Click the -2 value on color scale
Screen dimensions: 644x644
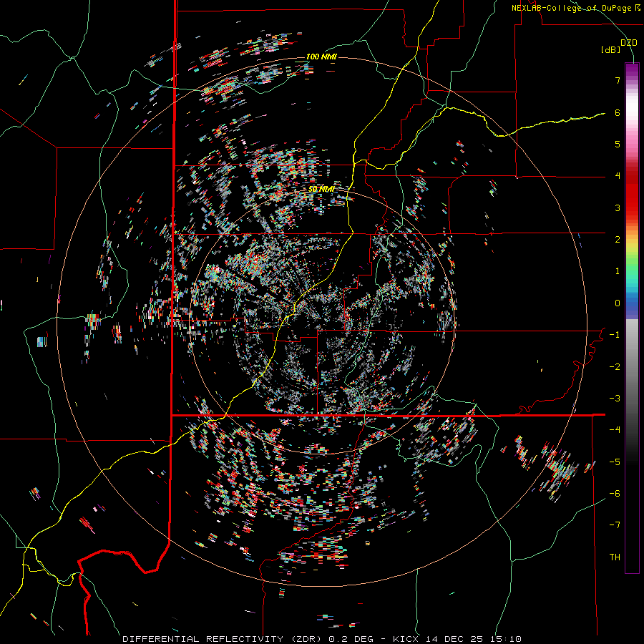click(615, 367)
